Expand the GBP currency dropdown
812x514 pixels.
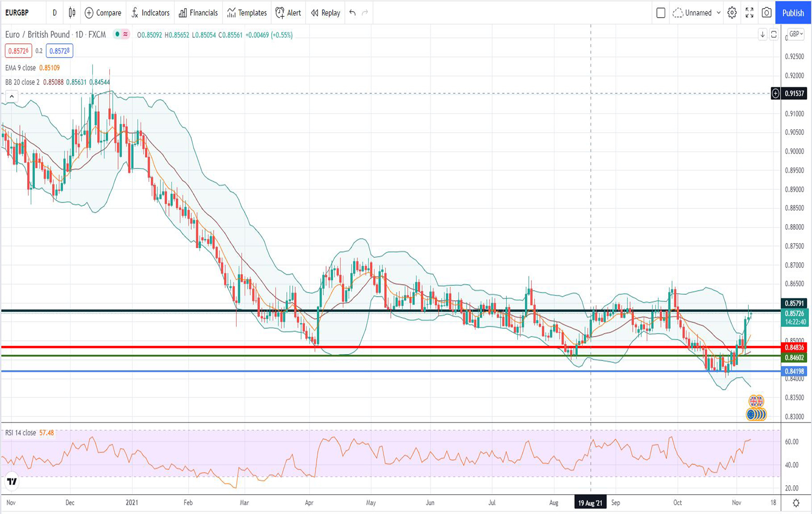[796, 34]
